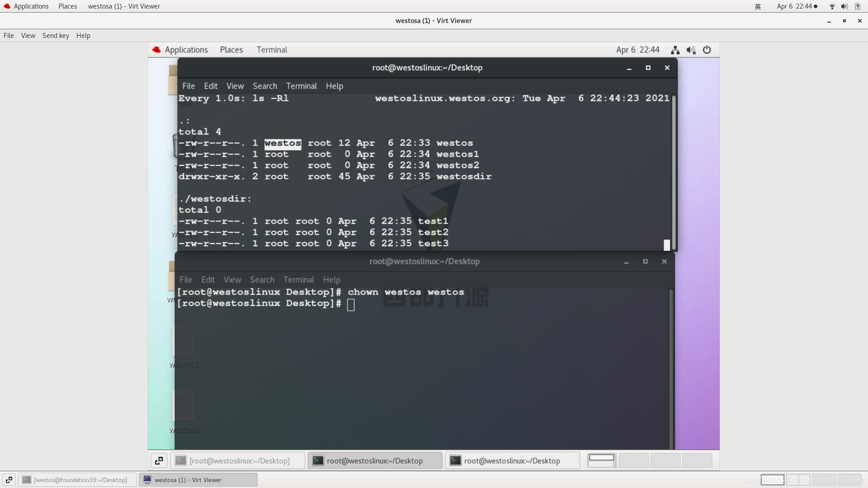868x488 pixels.
Task: Select westos1 file icon on guest desktop
Action: click(x=184, y=346)
